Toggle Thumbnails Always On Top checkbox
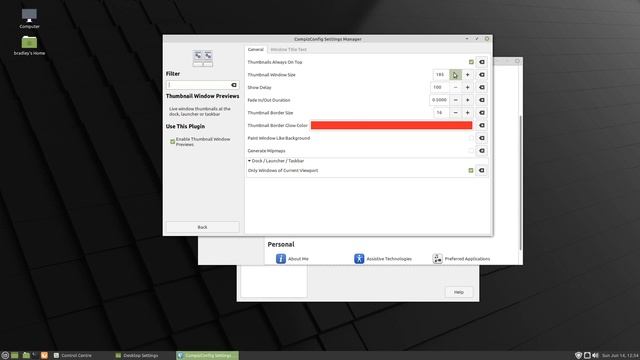 pyautogui.click(x=471, y=62)
